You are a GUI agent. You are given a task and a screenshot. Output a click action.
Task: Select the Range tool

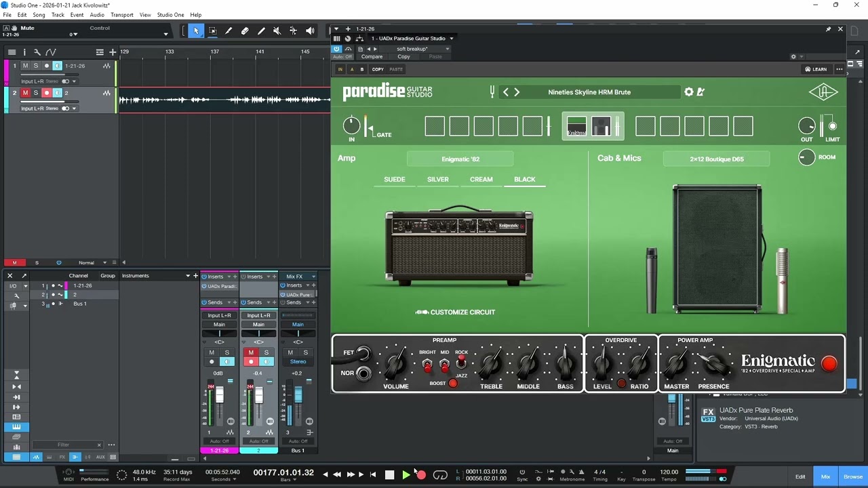pos(212,30)
